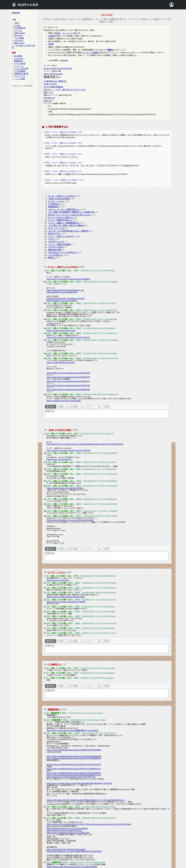Open the 東方project board in the sidebar
This screenshot has height=868, width=186.
(18, 36)
